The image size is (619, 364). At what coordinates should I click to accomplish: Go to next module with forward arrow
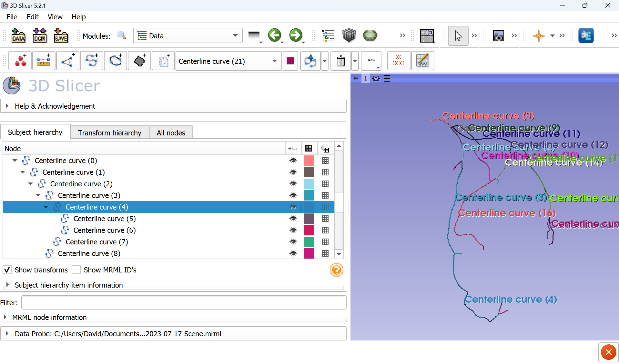[x=296, y=35]
